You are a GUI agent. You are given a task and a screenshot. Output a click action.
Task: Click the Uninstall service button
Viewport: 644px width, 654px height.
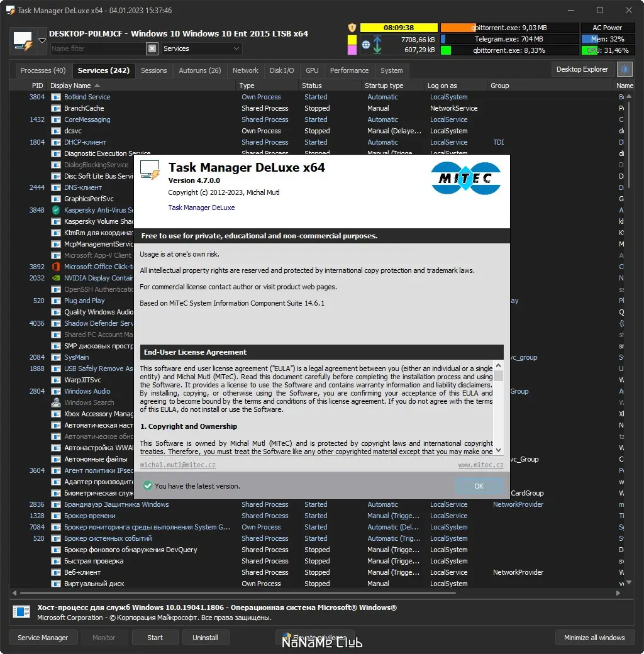click(x=205, y=638)
